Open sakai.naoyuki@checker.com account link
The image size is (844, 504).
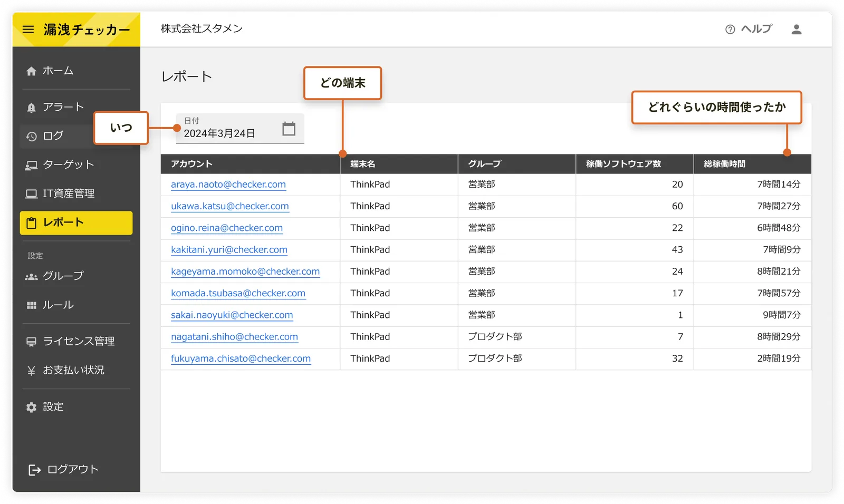(232, 315)
